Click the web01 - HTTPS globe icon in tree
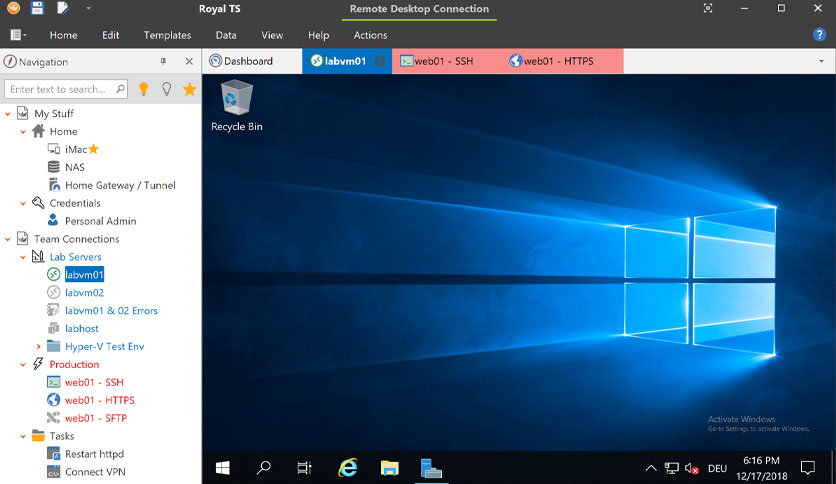 pos(53,400)
